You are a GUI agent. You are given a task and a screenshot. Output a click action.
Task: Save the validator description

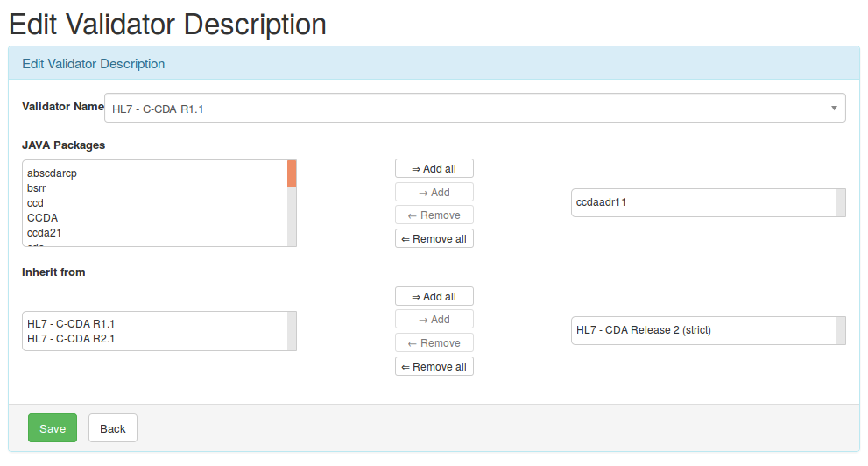(x=53, y=428)
